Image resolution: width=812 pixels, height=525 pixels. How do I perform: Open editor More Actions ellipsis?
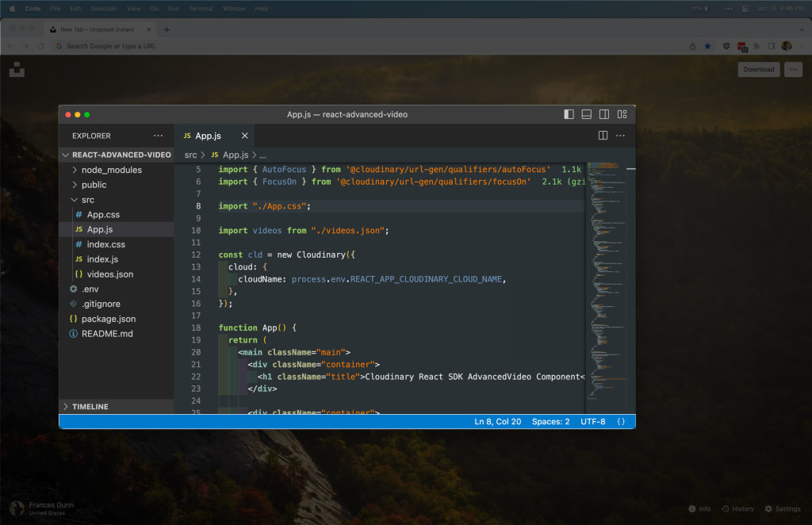point(620,136)
